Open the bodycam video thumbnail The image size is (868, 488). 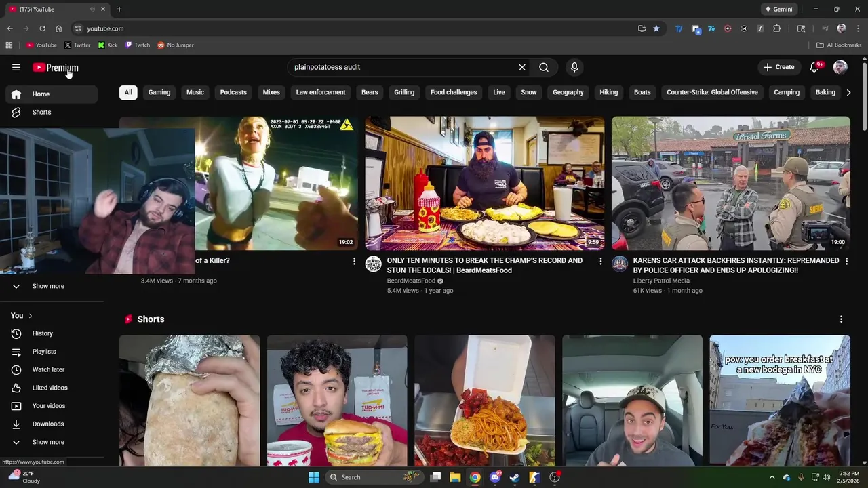[x=276, y=183]
